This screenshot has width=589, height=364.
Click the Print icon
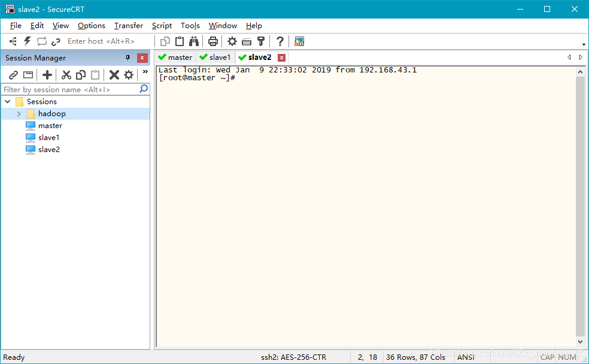(213, 41)
